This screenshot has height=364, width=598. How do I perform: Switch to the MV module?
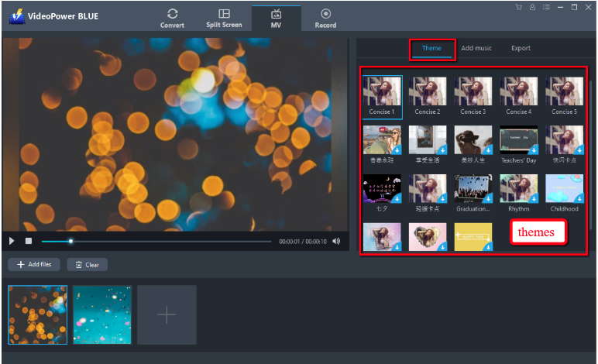276,19
